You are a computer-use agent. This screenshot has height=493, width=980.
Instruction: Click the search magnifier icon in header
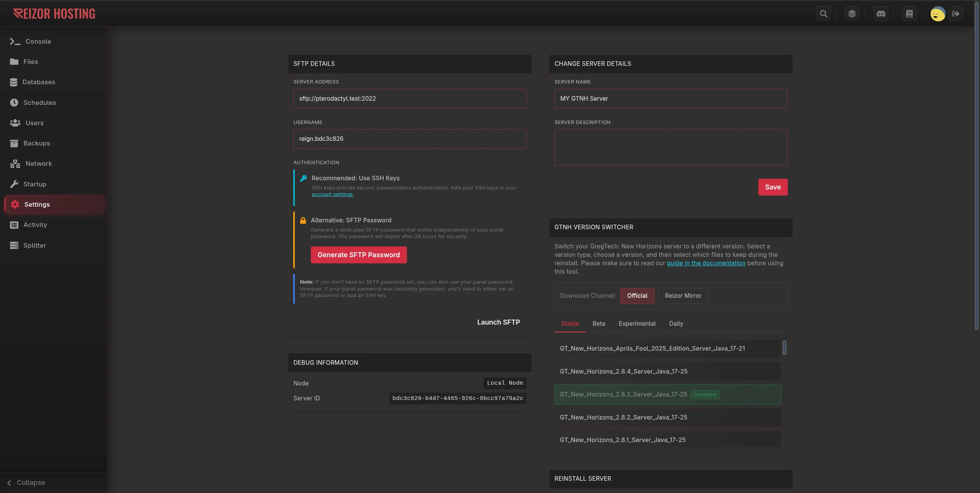coord(823,14)
